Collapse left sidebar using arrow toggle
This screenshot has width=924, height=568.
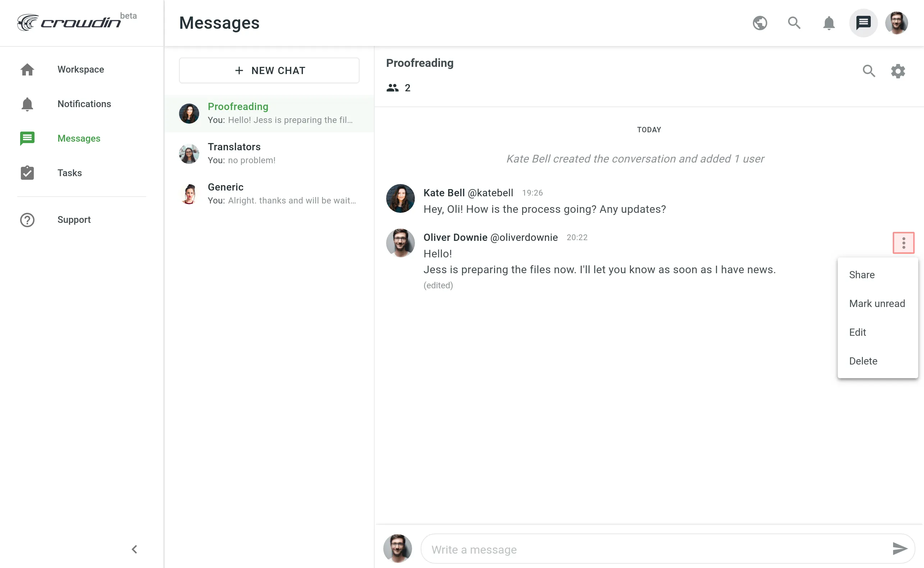click(134, 549)
